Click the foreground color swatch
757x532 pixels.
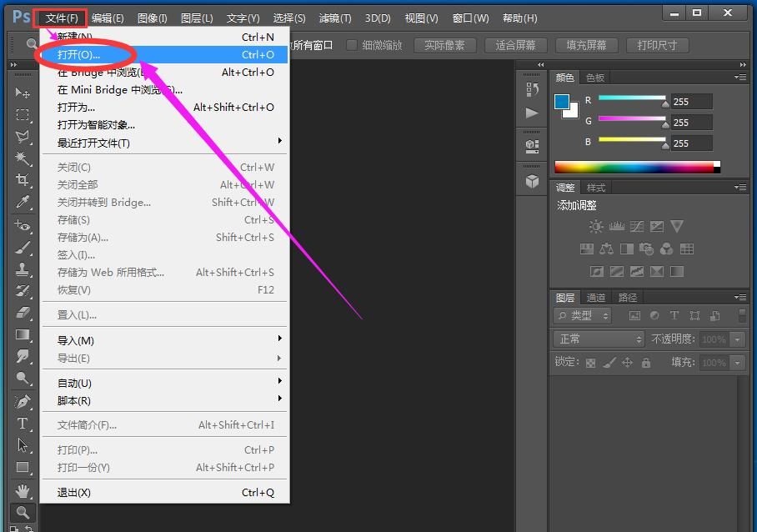tap(561, 102)
